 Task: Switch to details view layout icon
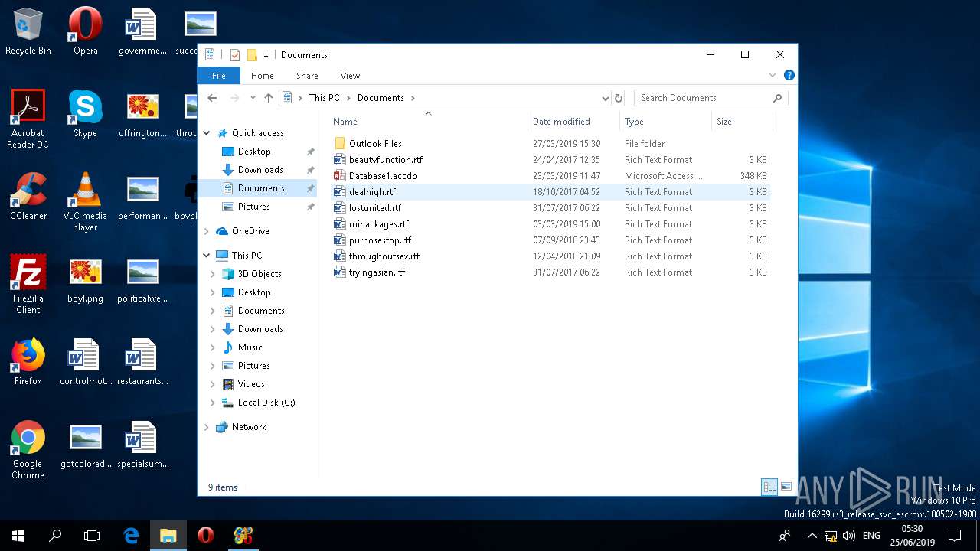769,487
